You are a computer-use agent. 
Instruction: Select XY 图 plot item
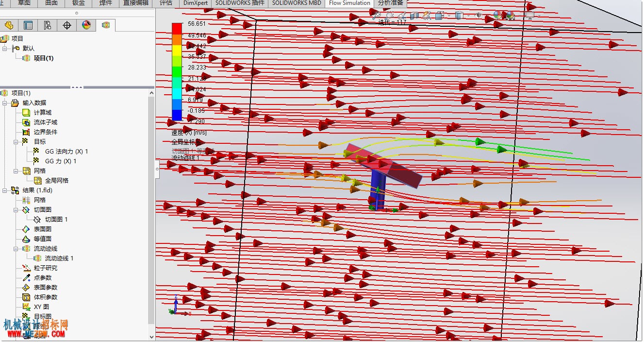point(41,307)
